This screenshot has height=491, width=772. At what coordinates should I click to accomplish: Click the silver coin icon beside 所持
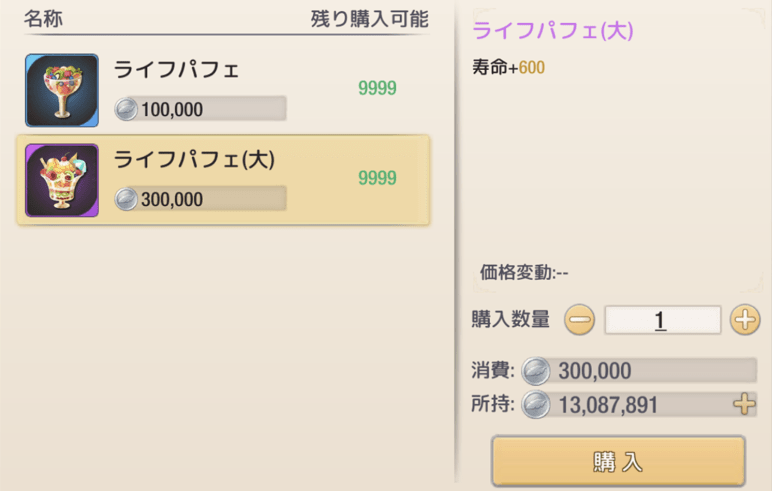537,404
